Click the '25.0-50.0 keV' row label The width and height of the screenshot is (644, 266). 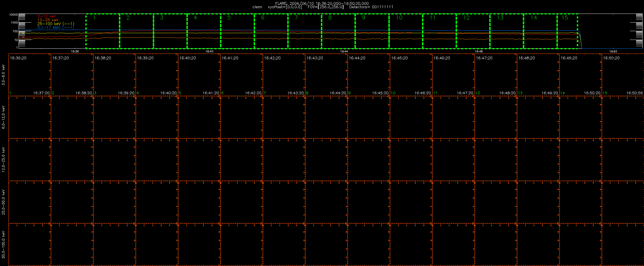(x=3, y=202)
